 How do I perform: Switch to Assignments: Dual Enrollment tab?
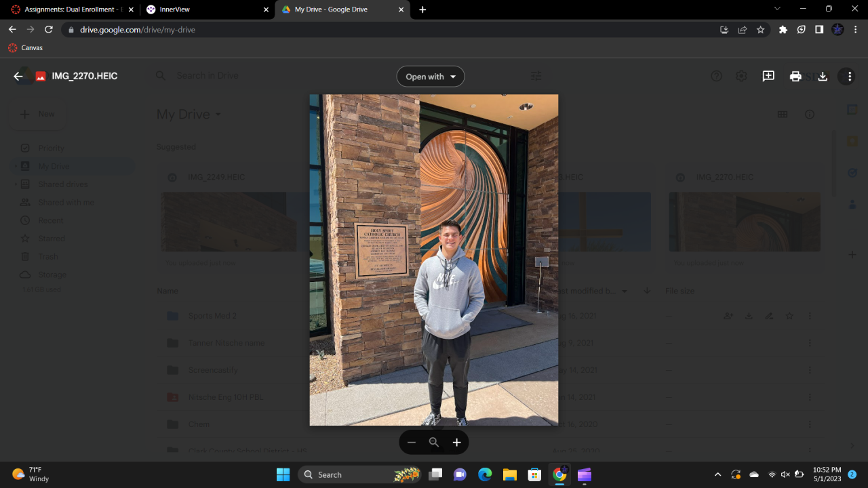tap(68, 9)
